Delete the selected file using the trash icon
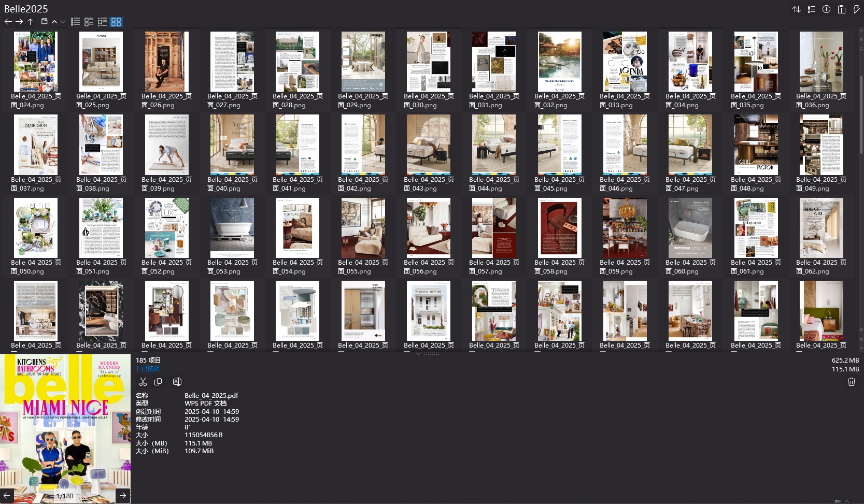This screenshot has height=504, width=864. tap(851, 382)
